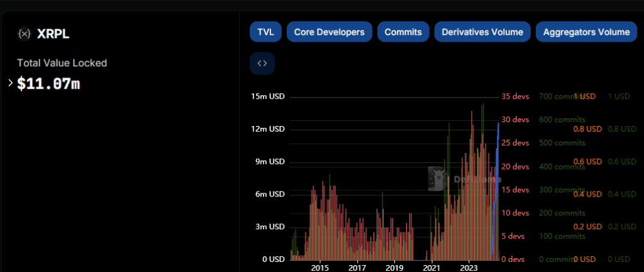Click the XRPL chain logo icon

tap(25, 34)
